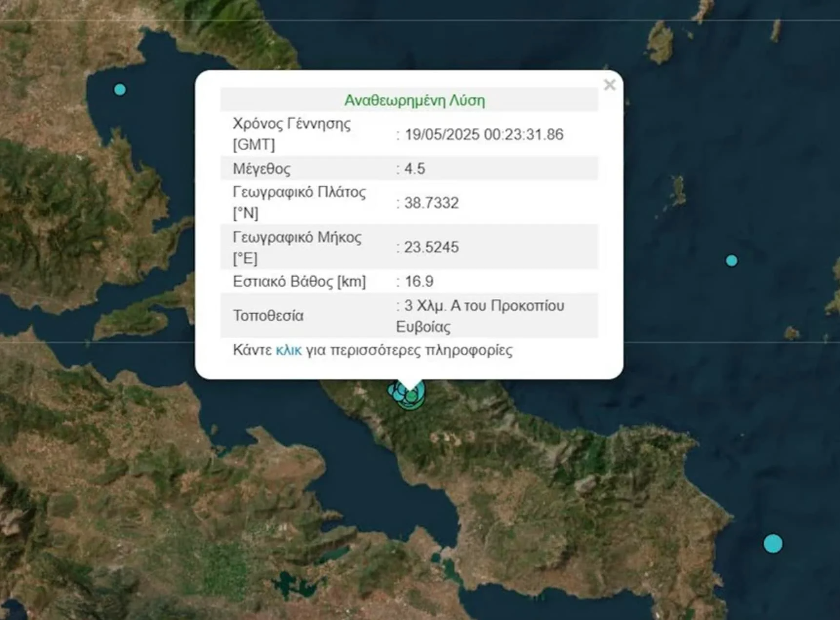The height and width of the screenshot is (620, 840).
Task: Click the origin time value 19/05/2025 00:23:31.86
Action: (483, 134)
